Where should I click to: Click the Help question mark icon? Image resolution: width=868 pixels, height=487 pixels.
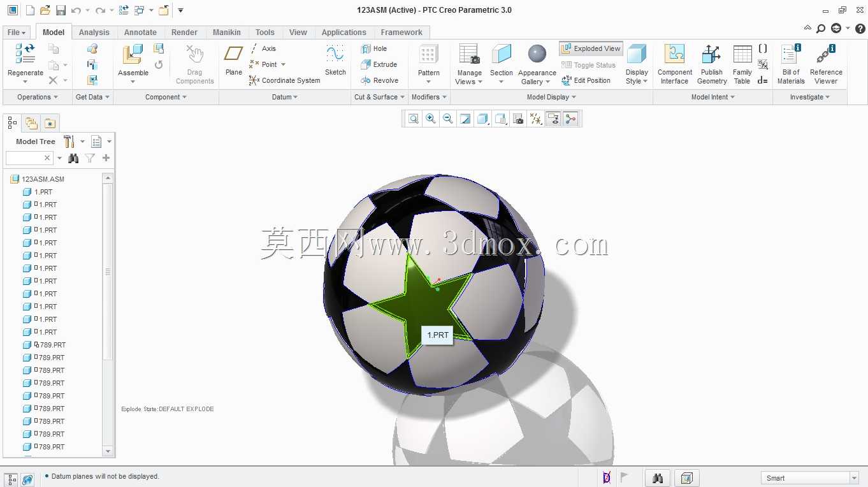coord(860,29)
